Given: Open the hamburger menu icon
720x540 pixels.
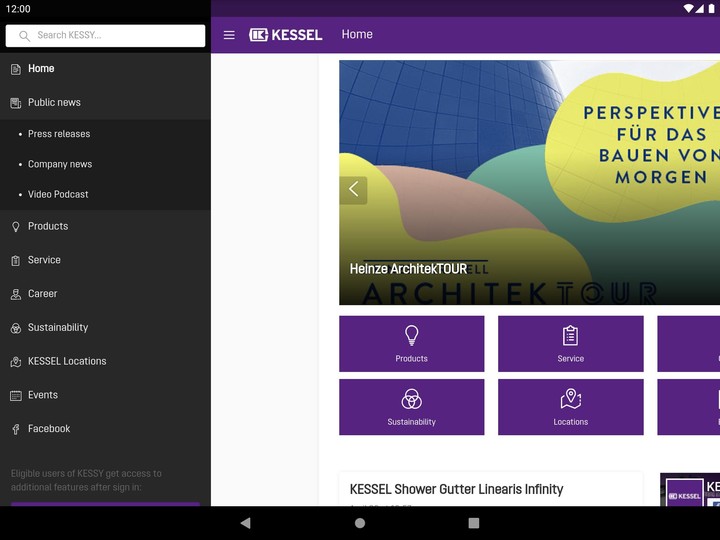Looking at the screenshot, I should pyautogui.click(x=229, y=35).
